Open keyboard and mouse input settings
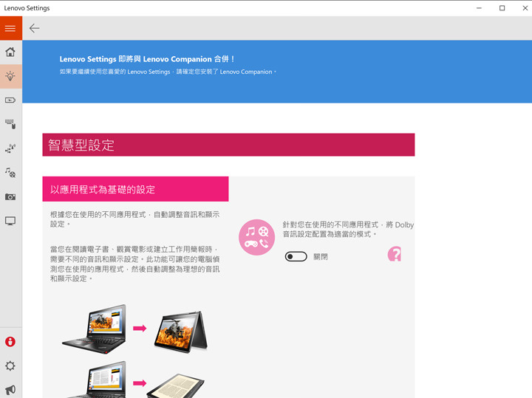 10,124
